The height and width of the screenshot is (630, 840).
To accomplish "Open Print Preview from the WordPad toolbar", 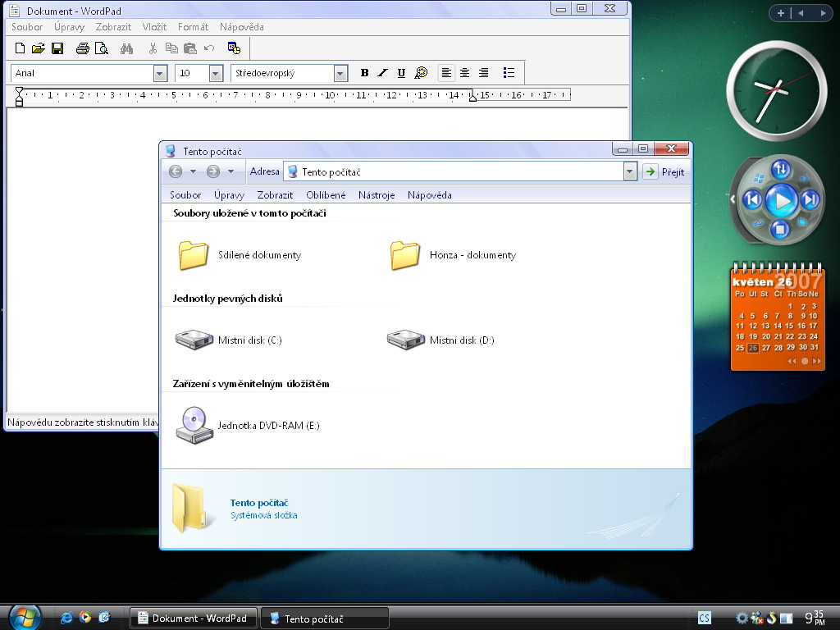I will click(101, 48).
